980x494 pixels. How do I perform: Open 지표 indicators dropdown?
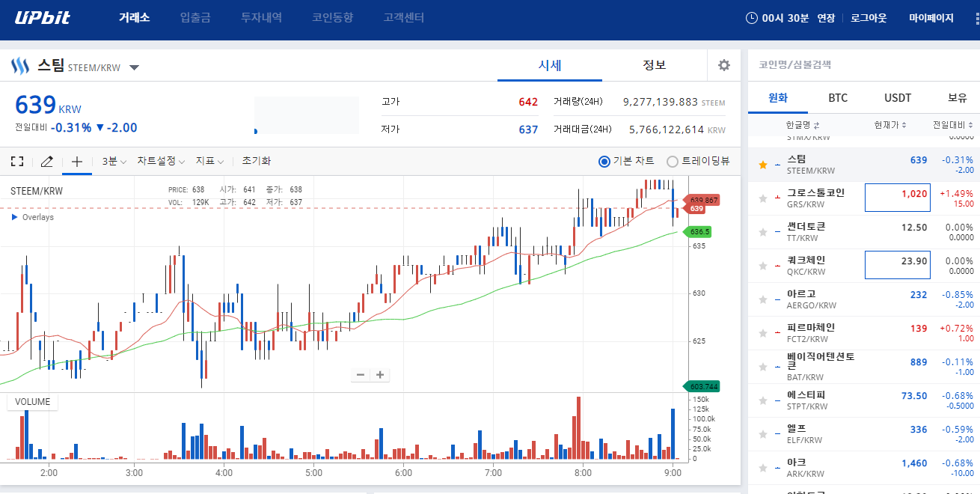coord(210,161)
